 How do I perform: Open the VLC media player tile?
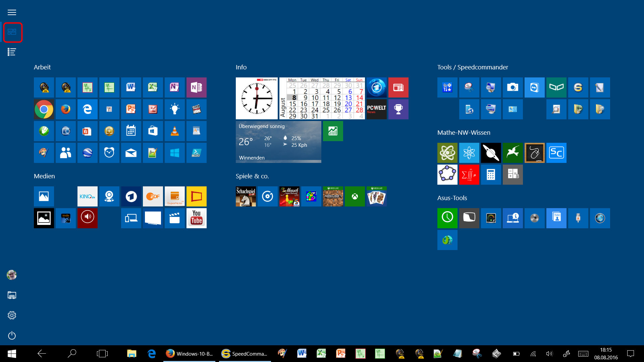174,131
